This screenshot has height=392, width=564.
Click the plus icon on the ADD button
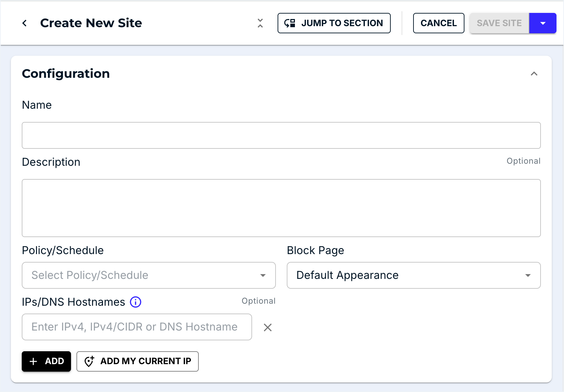pos(33,361)
